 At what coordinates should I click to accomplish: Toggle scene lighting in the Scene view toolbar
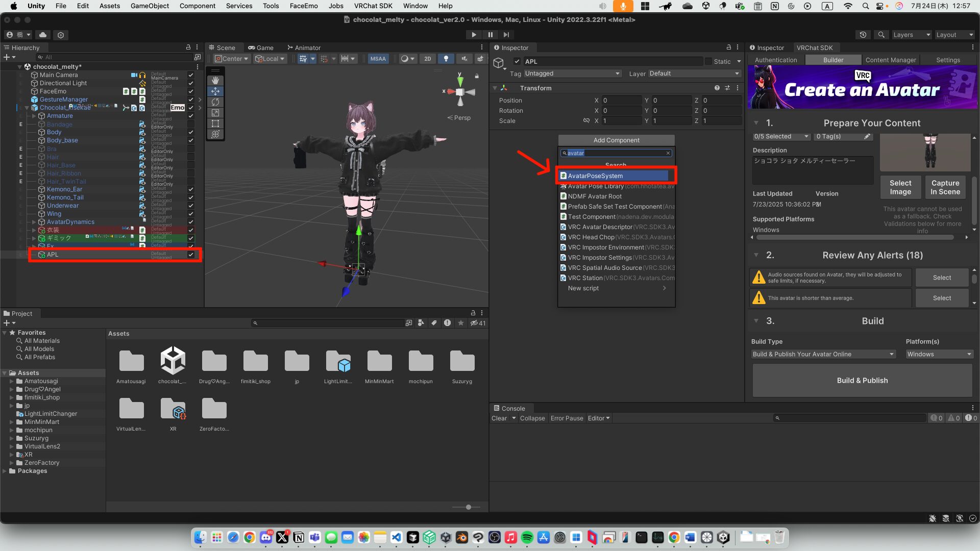click(446, 59)
